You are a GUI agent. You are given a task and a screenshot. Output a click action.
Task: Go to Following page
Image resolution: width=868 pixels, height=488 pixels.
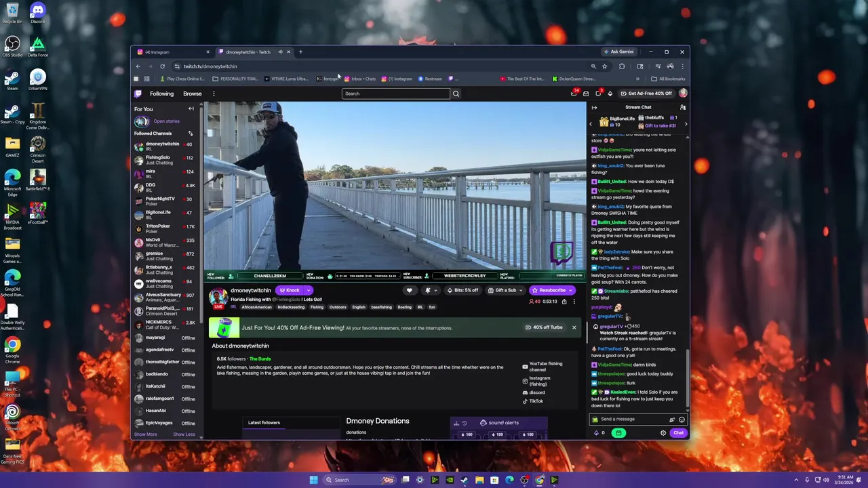[161, 94]
